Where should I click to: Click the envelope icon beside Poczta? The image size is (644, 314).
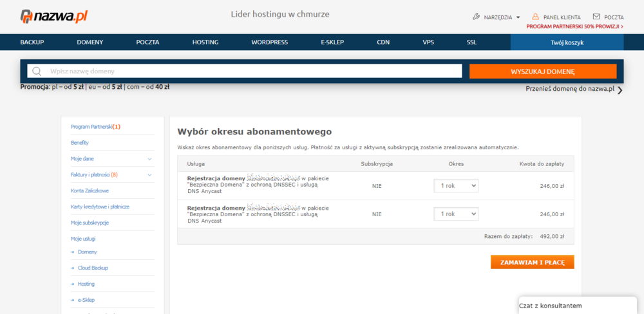[596, 17]
